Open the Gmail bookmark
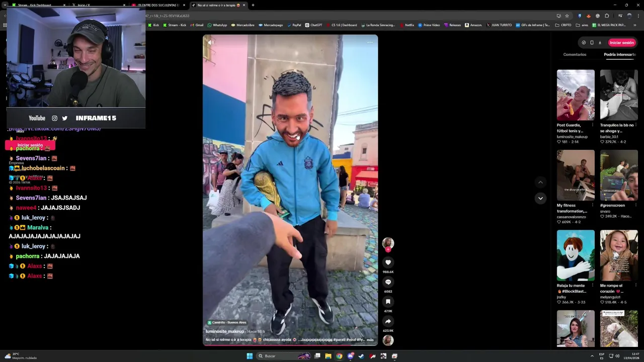Viewport: 644px width, 362px height. (197, 25)
